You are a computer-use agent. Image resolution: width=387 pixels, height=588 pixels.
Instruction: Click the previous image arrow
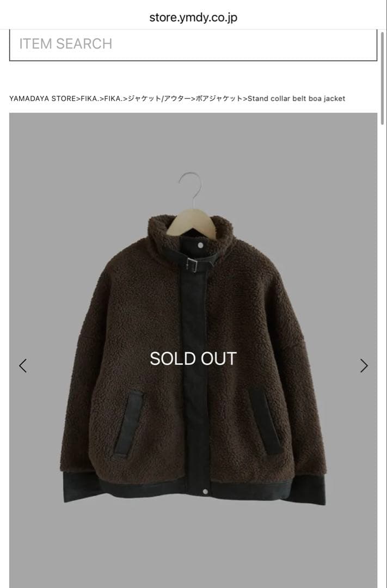(23, 366)
